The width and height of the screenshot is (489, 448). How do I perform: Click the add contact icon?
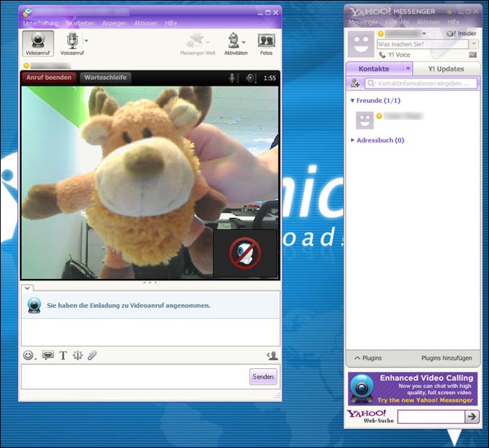(x=355, y=83)
